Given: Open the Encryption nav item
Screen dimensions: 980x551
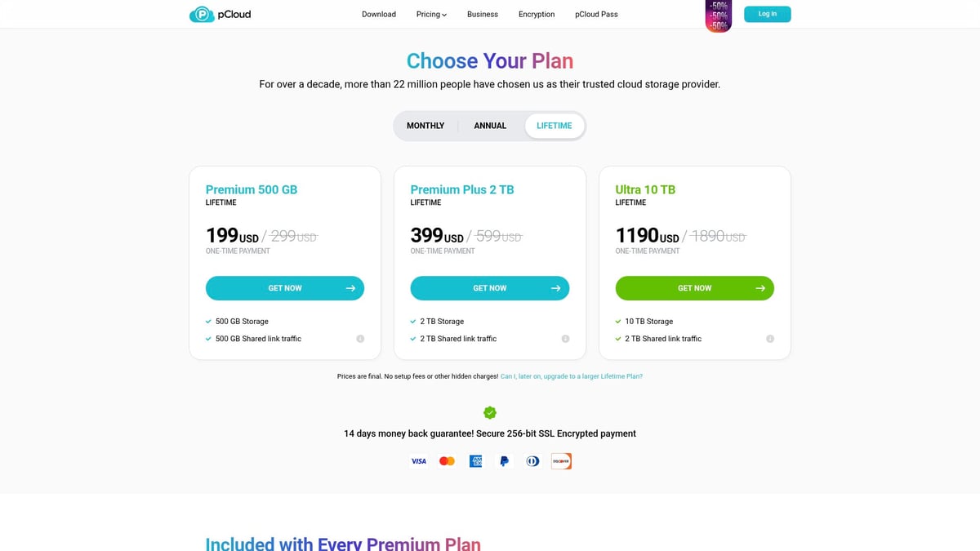Looking at the screenshot, I should click(537, 15).
